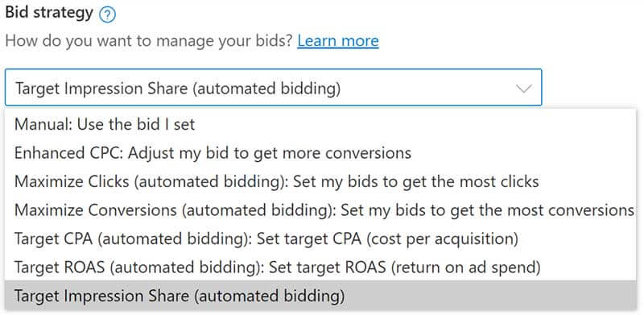The image size is (644, 315).
Task: Choose the option to get the most clicks
Action: 320,181
